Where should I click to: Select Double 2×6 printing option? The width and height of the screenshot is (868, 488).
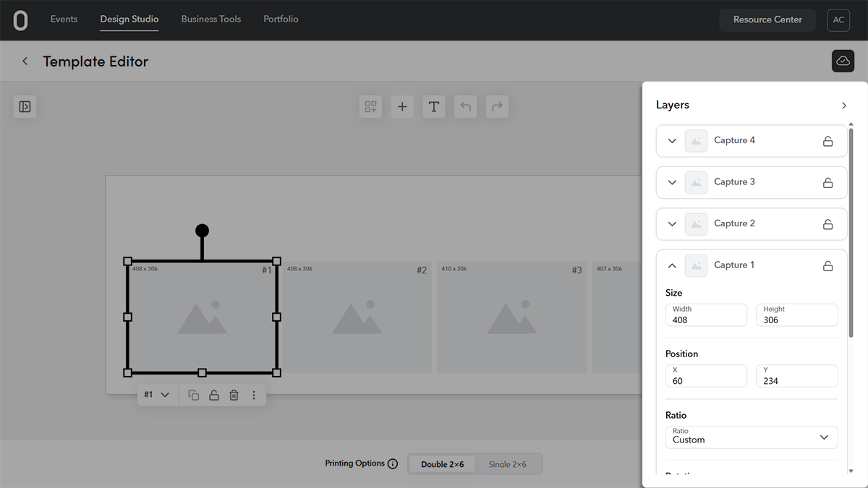coord(442,464)
